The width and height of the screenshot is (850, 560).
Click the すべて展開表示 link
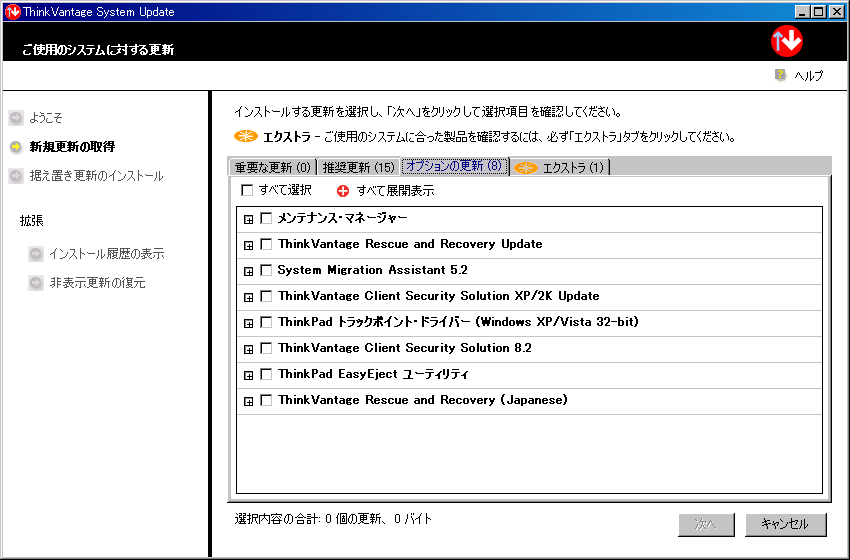(395, 191)
